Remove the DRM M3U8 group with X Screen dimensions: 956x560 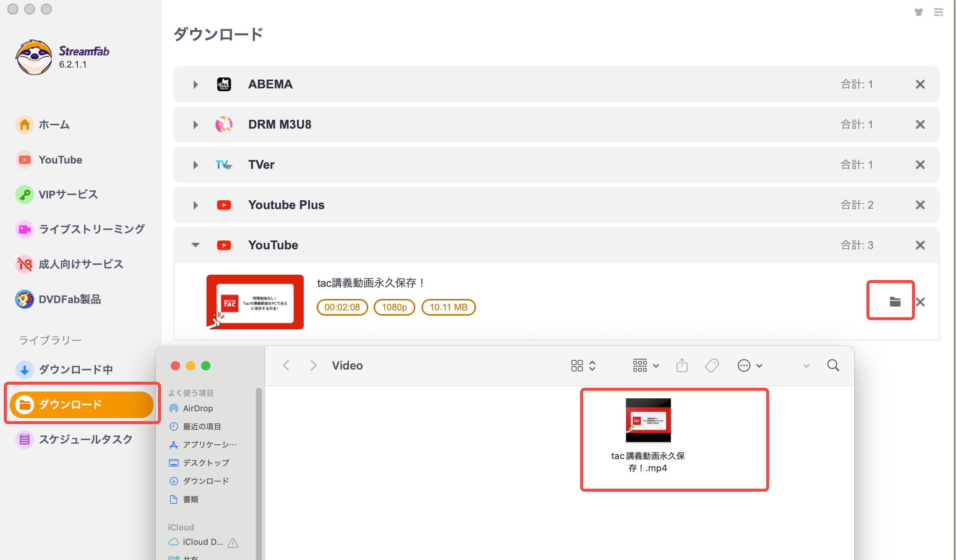[920, 124]
